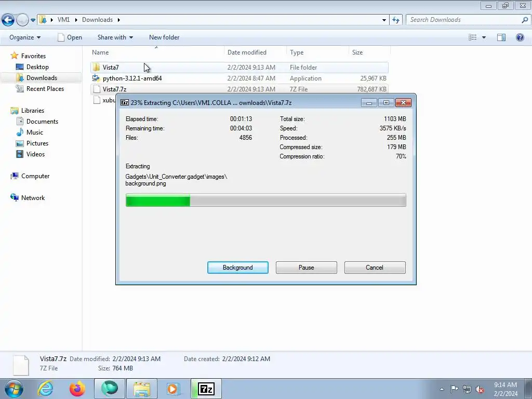Open the Share with menu
Viewport: 532px width, 399px height.
[x=115, y=37]
